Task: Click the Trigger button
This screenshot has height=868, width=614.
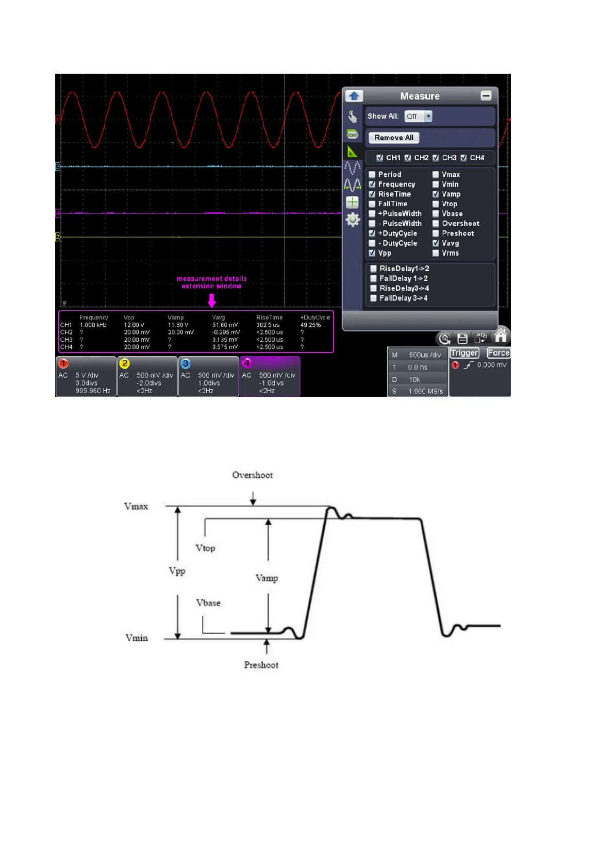Action: pyautogui.click(x=464, y=353)
